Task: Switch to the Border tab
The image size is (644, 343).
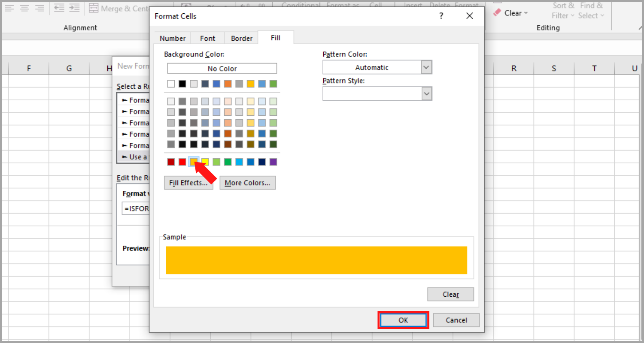Action: pyautogui.click(x=241, y=38)
